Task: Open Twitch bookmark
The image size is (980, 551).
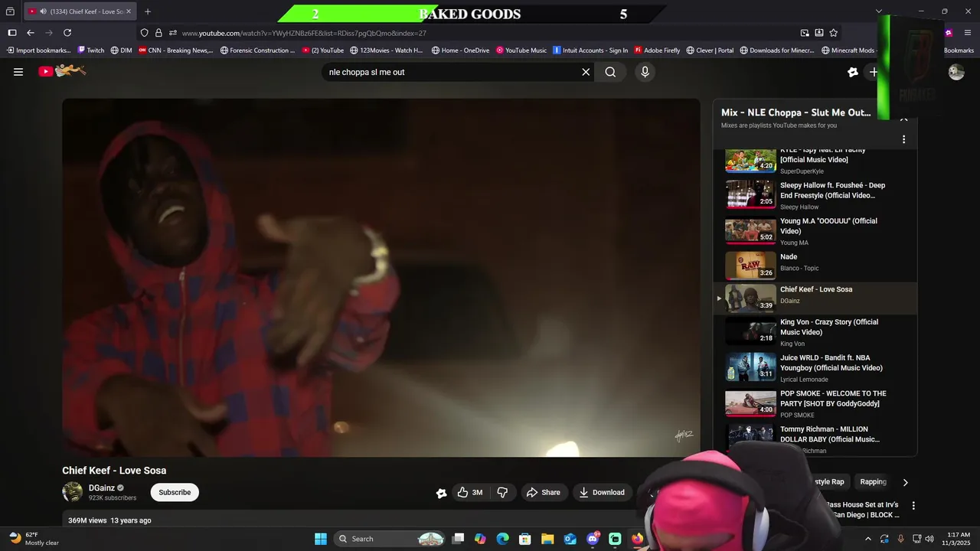Action: point(91,51)
